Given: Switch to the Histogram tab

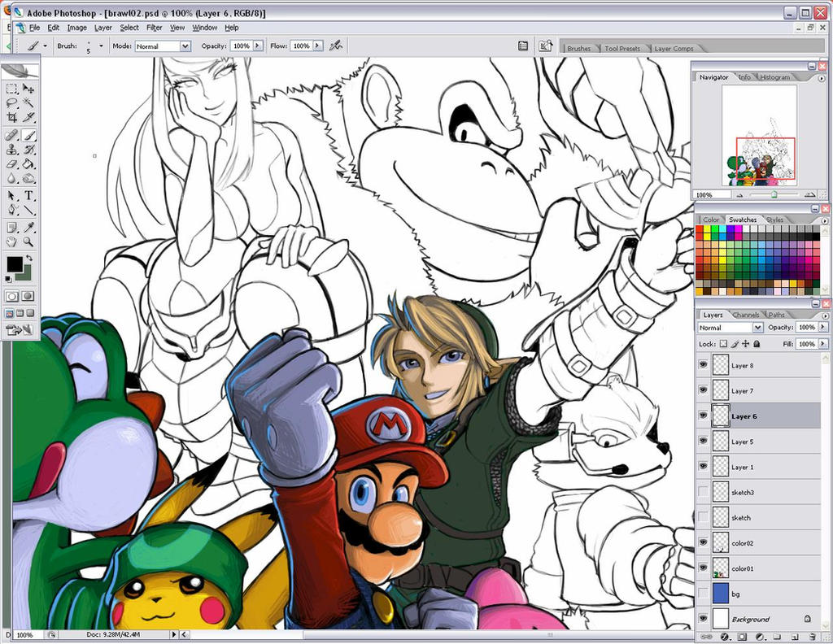Looking at the screenshot, I should pos(774,77).
